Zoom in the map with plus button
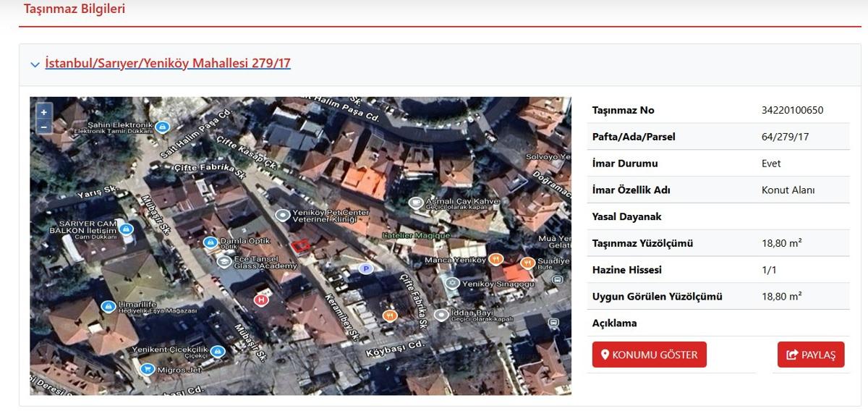868x411 pixels. 43,112
